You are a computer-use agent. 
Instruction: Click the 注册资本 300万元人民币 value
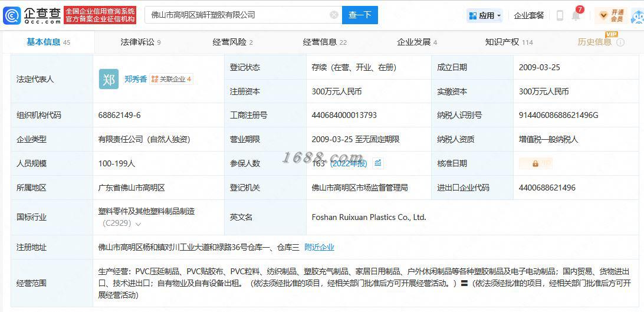337,91
